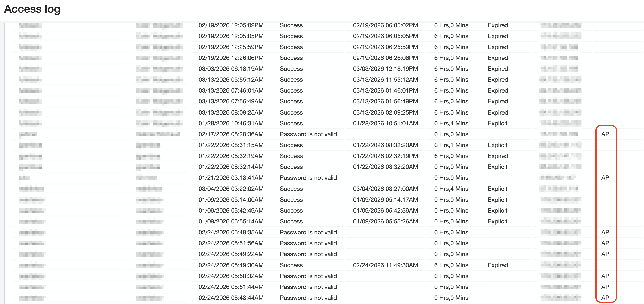This screenshot has width=644, height=304.
Task: Select the API label on the 02/17/2026 row
Action: tap(606, 134)
